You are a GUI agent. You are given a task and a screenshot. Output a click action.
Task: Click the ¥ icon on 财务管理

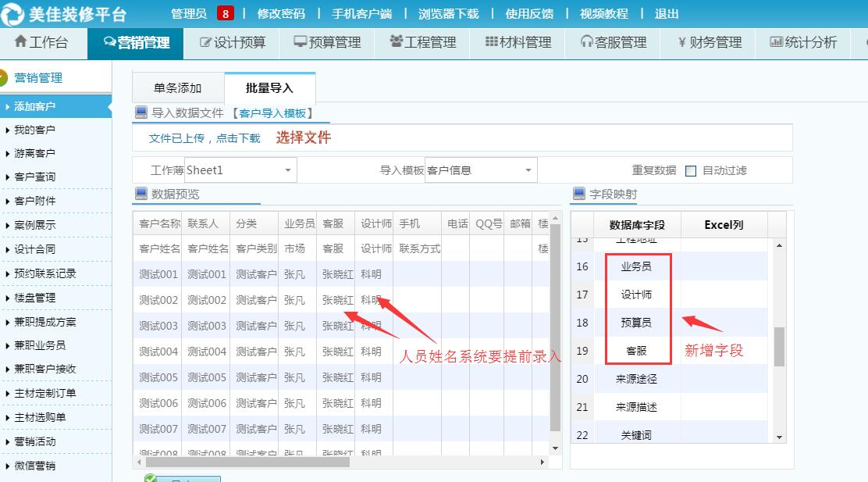[681, 43]
